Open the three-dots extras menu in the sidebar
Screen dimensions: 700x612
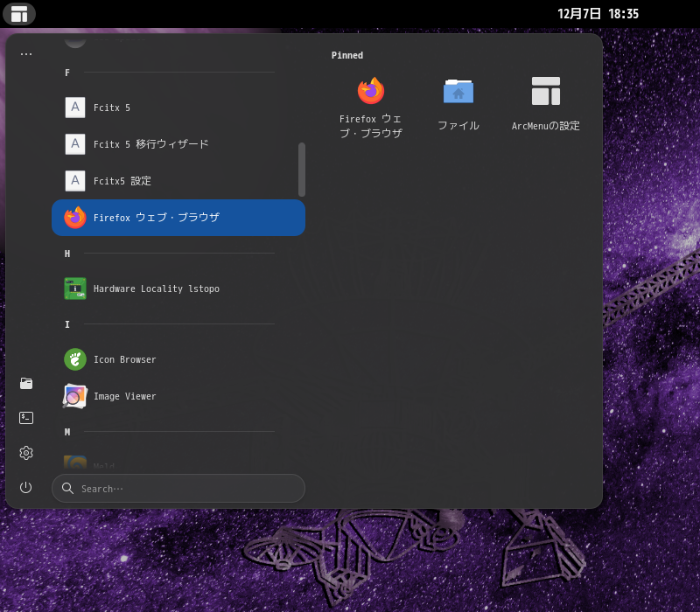point(26,54)
